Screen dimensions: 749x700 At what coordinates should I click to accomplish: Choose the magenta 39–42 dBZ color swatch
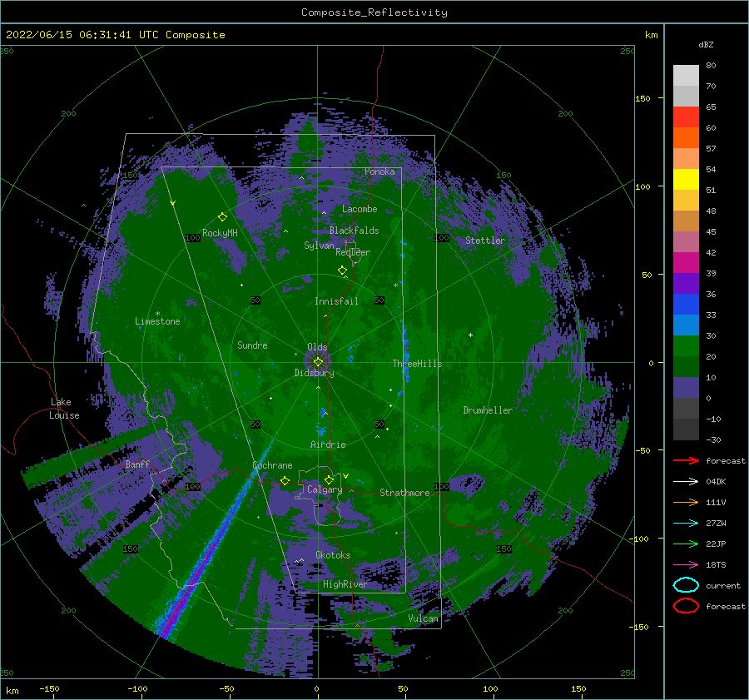(x=686, y=263)
